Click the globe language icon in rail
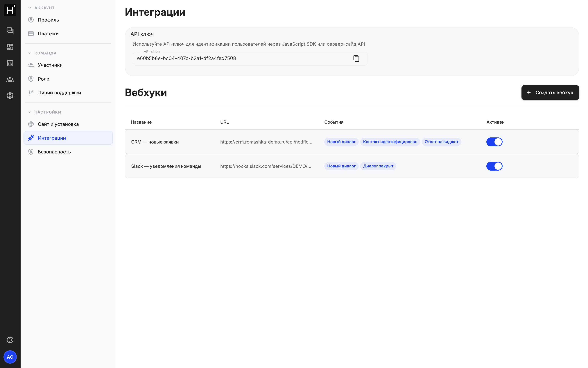 point(10,340)
